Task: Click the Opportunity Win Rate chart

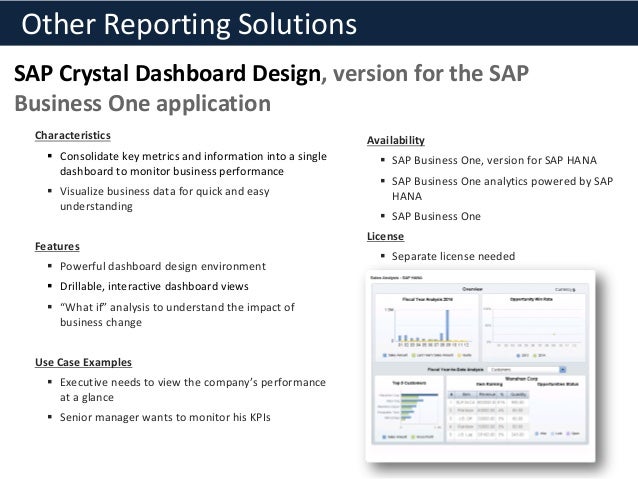Action: (x=533, y=328)
